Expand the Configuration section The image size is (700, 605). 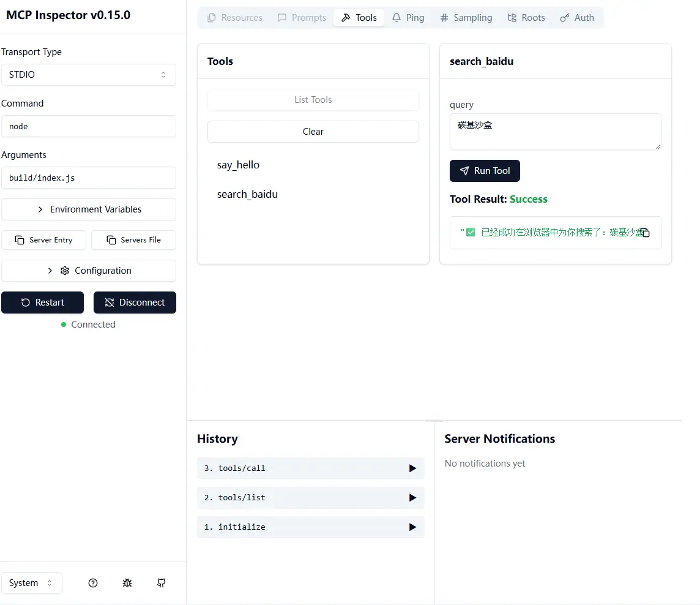[88, 271]
